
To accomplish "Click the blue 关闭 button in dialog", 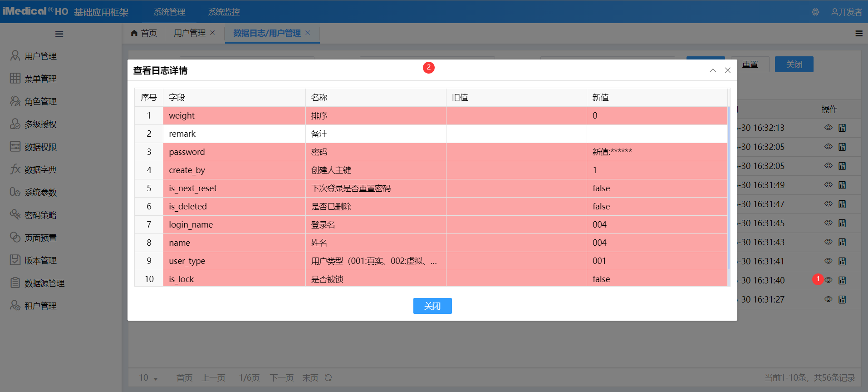I will pos(432,306).
